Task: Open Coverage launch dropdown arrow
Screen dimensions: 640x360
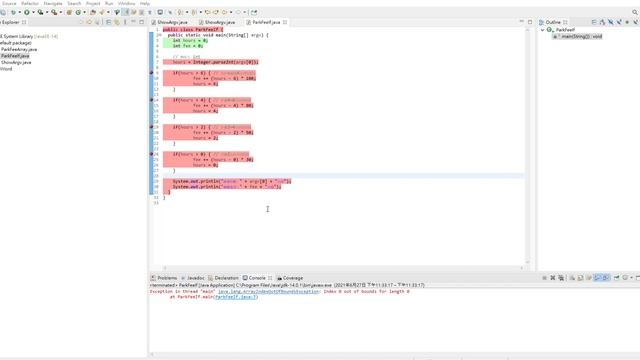Action: (x=47, y=12)
